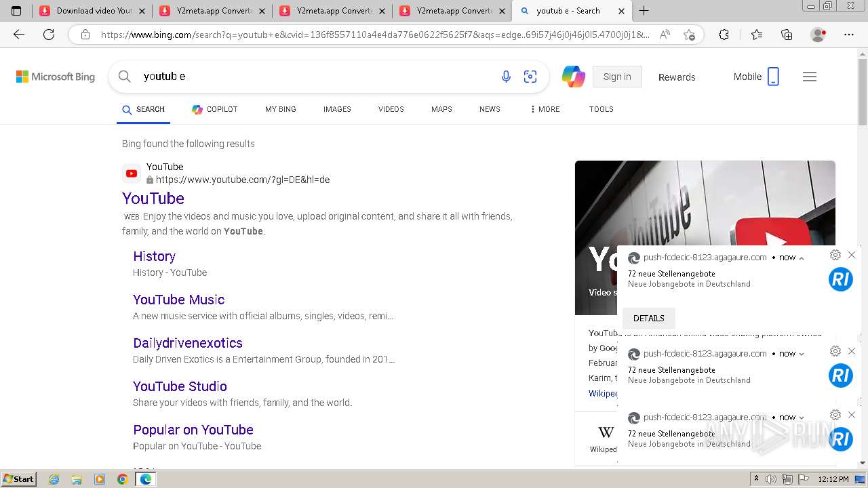Open the TOOLS option
Viewport: 868px width, 488px height.
(x=601, y=109)
